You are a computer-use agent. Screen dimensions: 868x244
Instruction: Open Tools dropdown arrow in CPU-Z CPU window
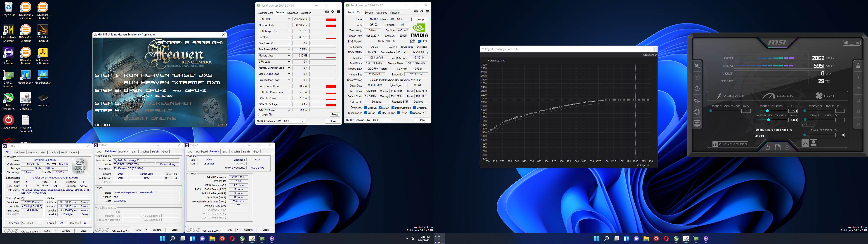55,231
